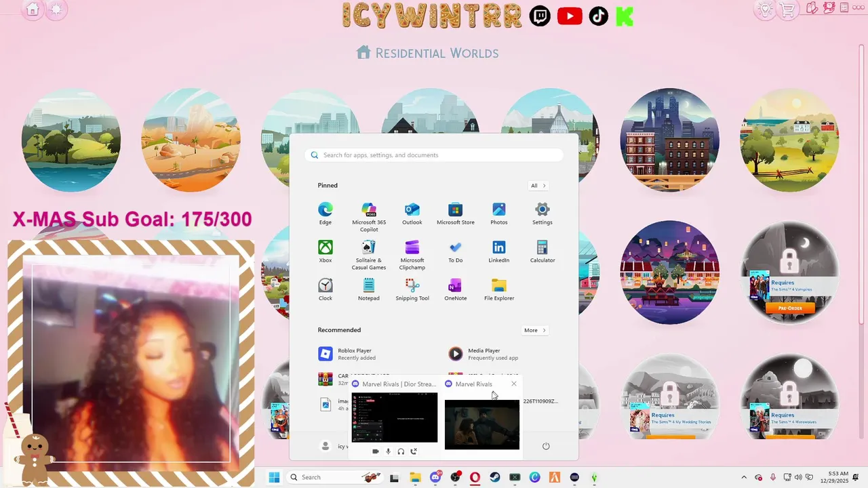Select the farm countryside world thumbnail

coord(789,140)
